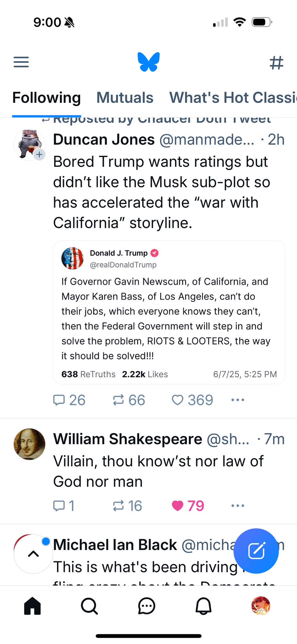This screenshot has height=644, width=297.
Task: Open the Search tab in bottom bar
Action: (x=89, y=606)
